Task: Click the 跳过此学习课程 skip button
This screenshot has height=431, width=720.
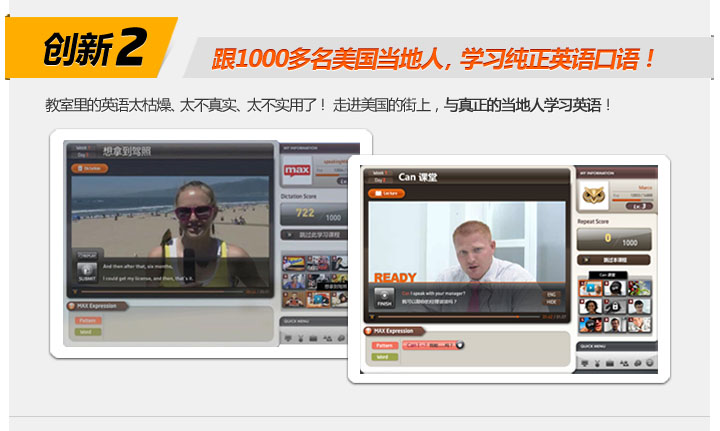Action: (x=314, y=235)
